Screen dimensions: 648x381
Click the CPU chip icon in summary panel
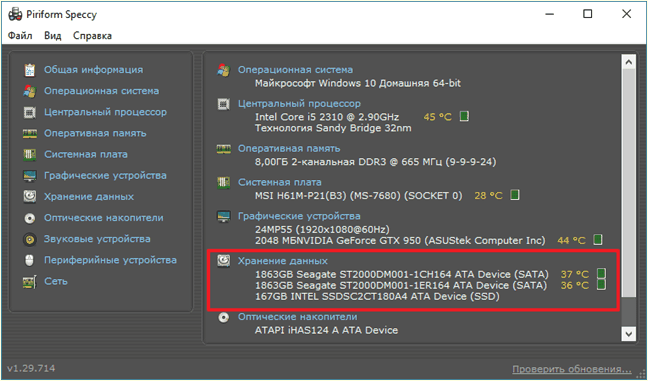pos(224,104)
